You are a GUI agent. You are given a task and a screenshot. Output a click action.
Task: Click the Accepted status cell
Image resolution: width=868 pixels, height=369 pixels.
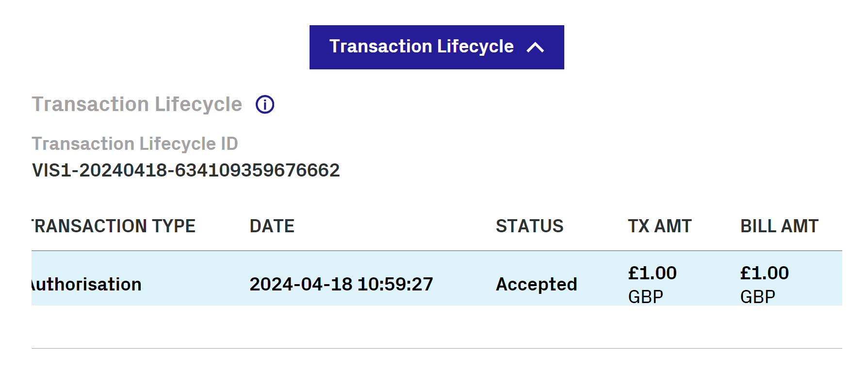(x=536, y=284)
